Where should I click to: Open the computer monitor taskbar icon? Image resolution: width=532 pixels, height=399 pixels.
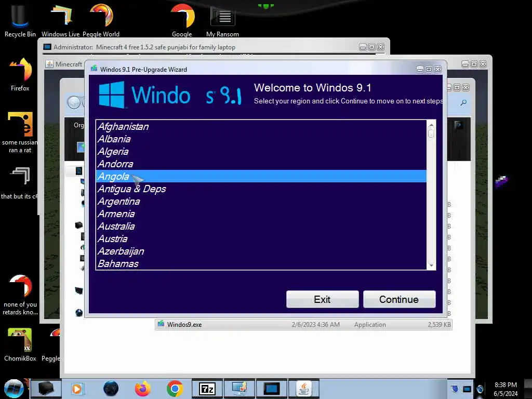(239, 389)
